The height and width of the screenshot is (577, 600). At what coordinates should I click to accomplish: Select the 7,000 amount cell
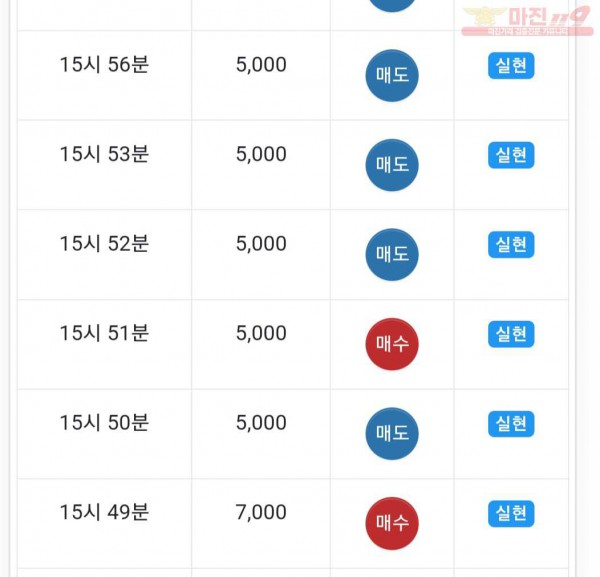coord(261,512)
